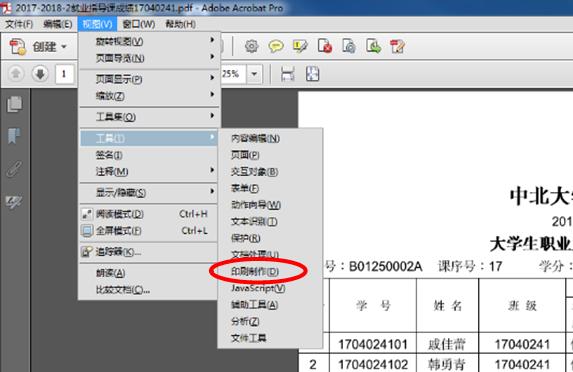Expand the zoom percentage dropdown arrow

coord(254,74)
